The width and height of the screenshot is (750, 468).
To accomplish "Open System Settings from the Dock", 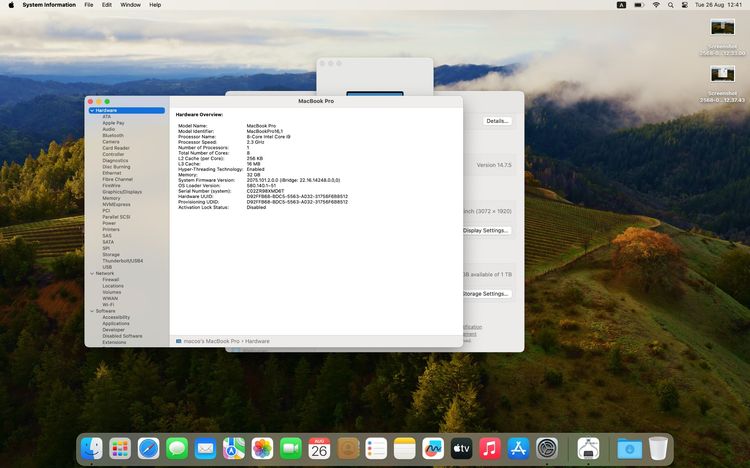I will click(x=547, y=449).
